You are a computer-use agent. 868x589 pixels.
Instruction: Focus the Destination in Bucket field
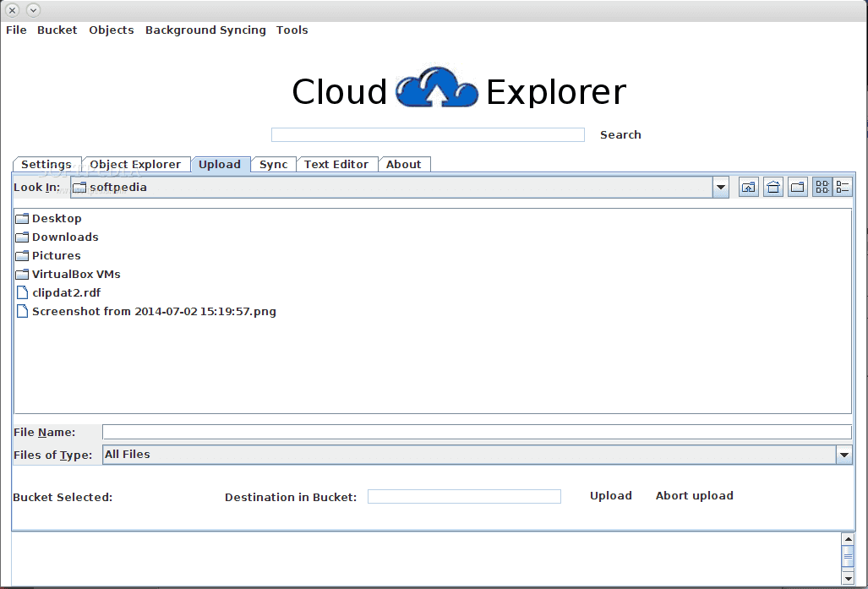[465, 497]
